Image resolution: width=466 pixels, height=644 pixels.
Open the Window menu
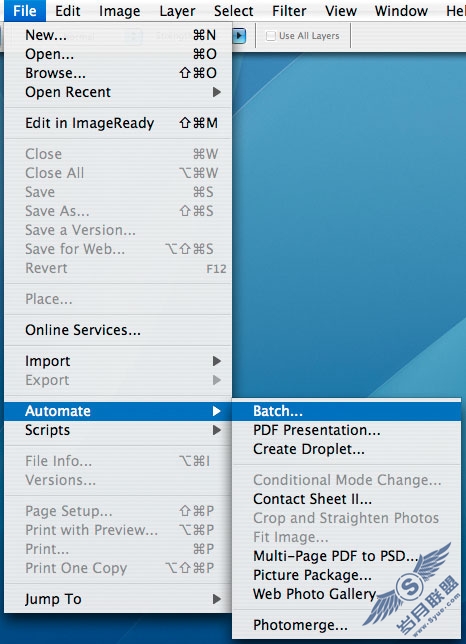click(401, 11)
